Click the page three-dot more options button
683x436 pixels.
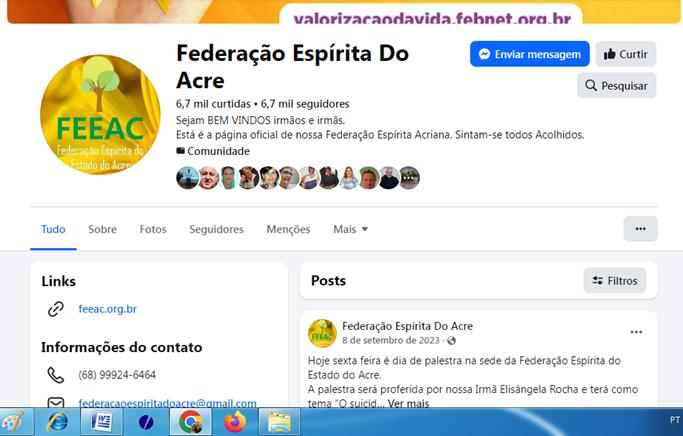click(640, 229)
